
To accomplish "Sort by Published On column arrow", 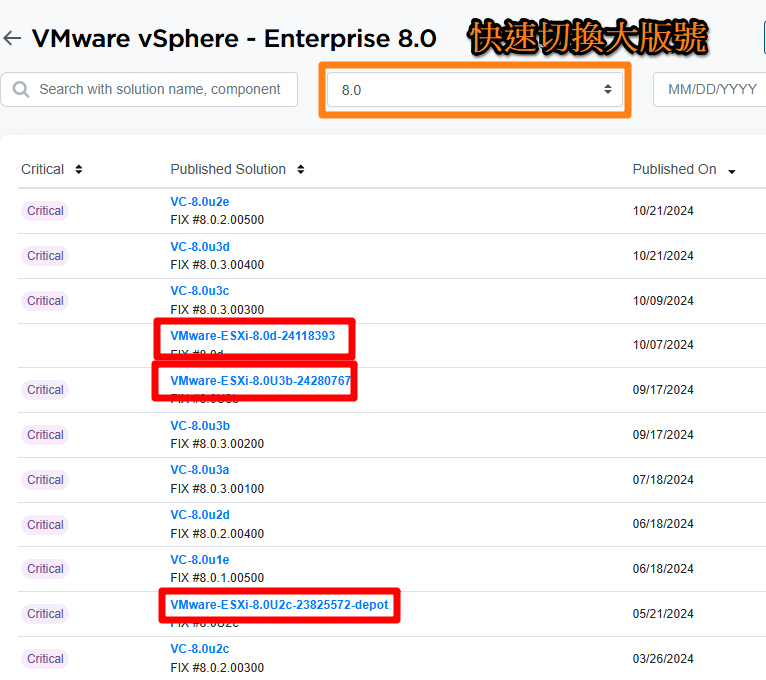I will click(x=732, y=171).
